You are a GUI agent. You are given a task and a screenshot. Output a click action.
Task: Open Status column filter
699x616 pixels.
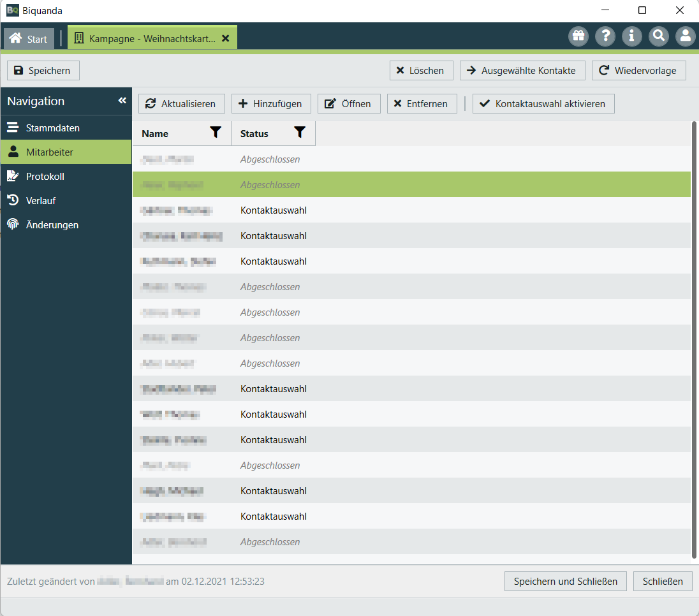[300, 133]
